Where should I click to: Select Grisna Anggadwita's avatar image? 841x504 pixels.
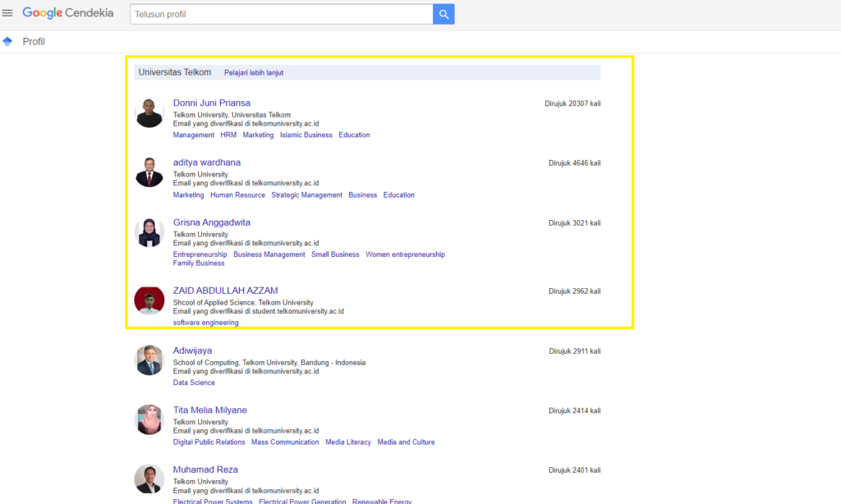[x=149, y=232]
